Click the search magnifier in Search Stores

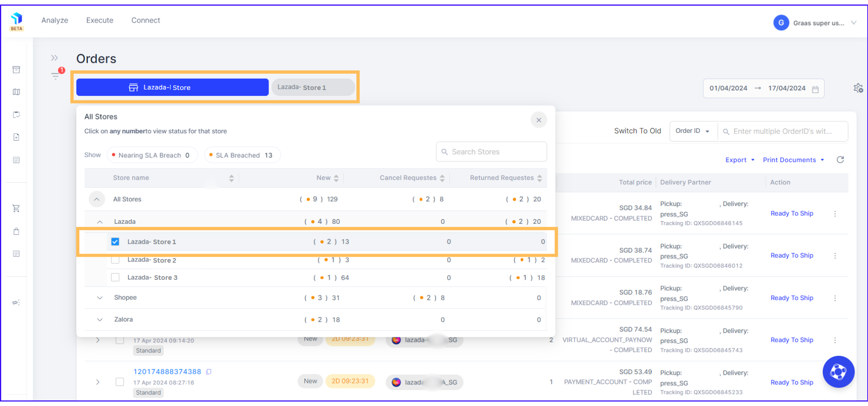(x=445, y=152)
